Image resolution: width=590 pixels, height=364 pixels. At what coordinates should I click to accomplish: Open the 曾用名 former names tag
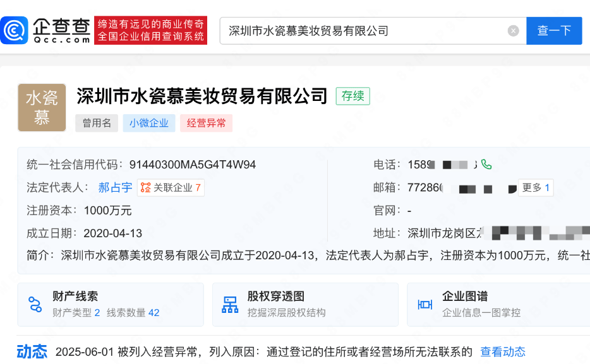click(97, 123)
